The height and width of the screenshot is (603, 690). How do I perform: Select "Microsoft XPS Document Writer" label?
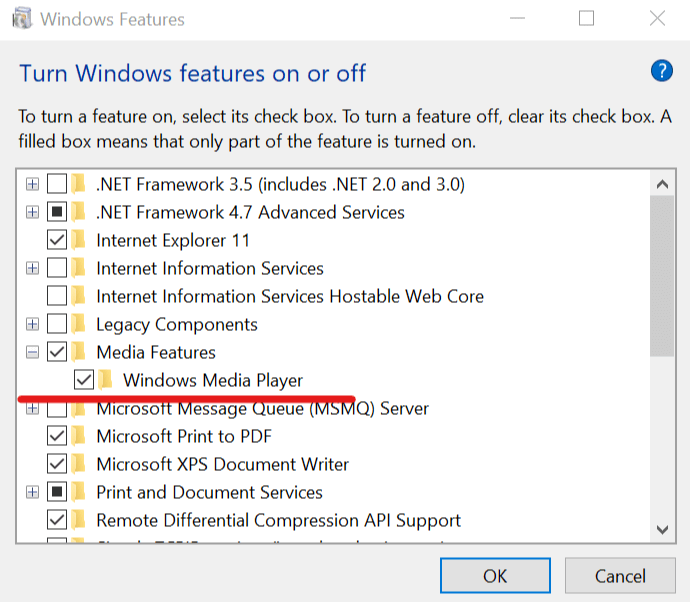223,464
